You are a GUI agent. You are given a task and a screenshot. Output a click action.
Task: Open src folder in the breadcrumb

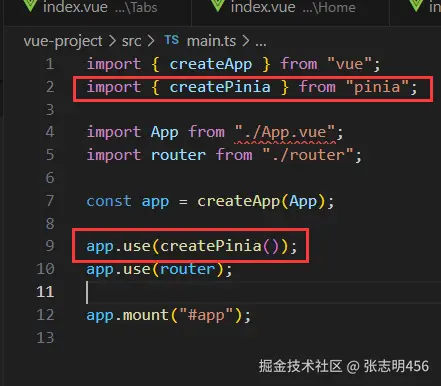pyautogui.click(x=131, y=41)
